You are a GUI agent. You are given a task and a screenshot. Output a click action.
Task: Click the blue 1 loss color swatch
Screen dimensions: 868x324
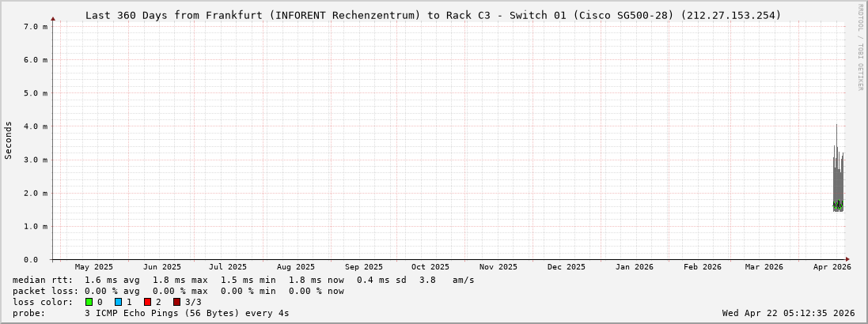[118, 302]
